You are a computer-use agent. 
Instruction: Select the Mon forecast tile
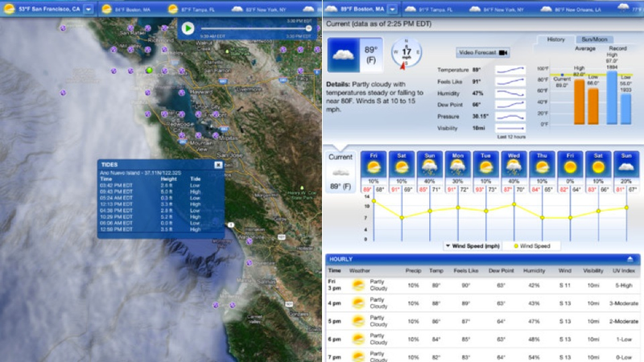click(x=457, y=172)
